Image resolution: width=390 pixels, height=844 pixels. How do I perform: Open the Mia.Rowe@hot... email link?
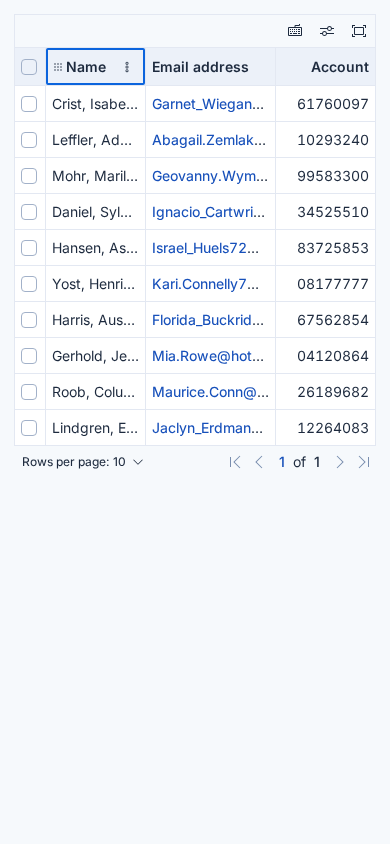(x=208, y=356)
